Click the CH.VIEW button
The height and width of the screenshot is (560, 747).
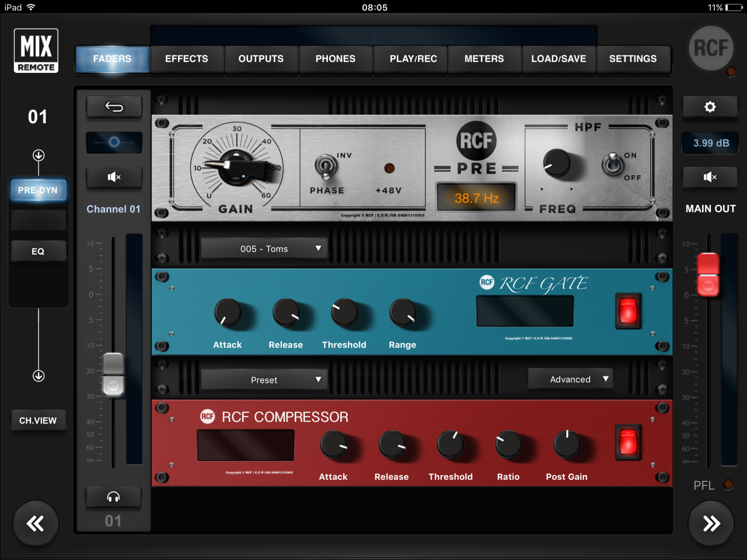[x=38, y=421]
